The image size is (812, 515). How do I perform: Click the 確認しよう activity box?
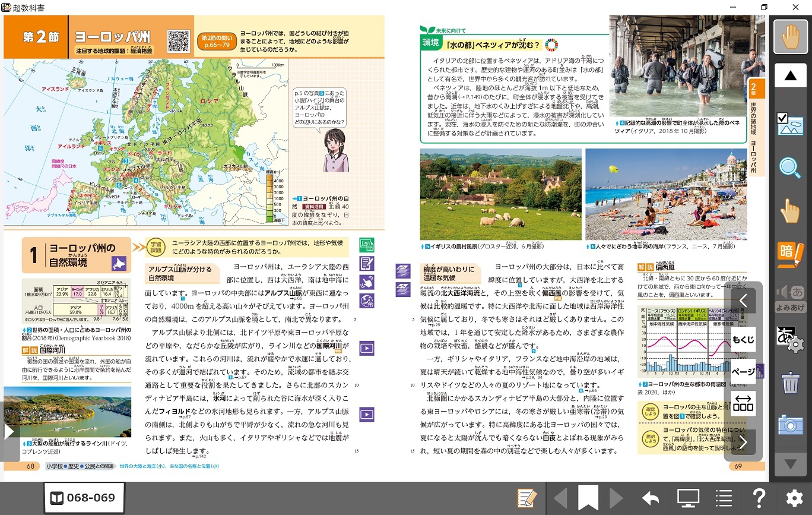692,412
